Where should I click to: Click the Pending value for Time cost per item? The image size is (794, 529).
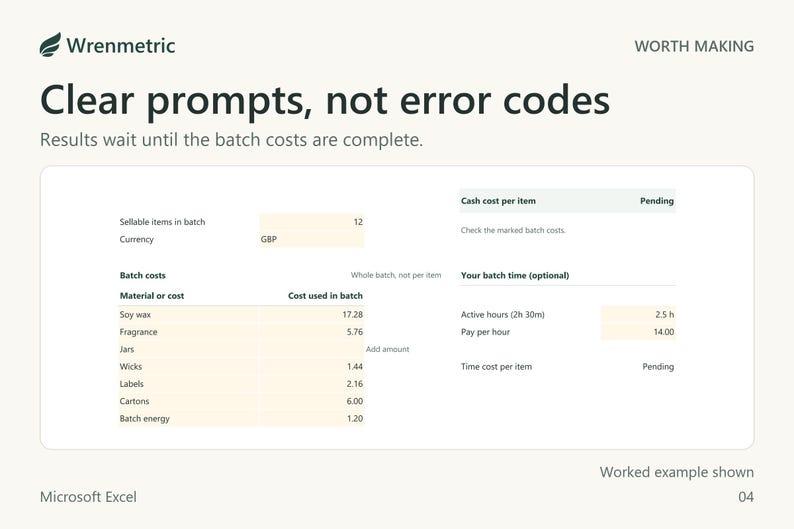(x=658, y=367)
